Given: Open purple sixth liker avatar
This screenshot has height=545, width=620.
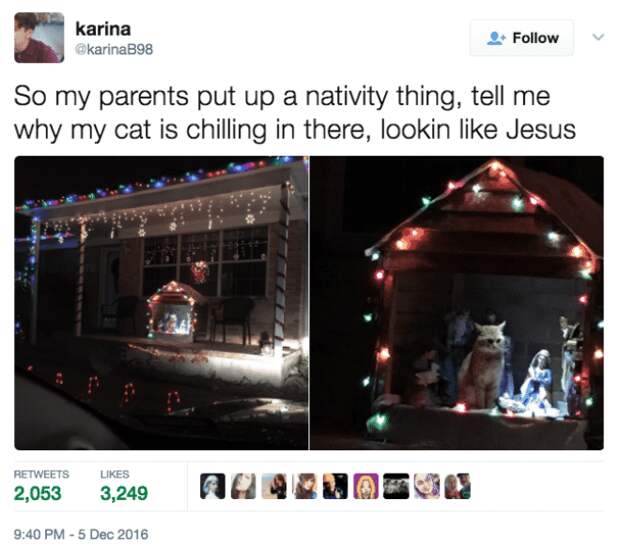Looking at the screenshot, I should [x=366, y=486].
